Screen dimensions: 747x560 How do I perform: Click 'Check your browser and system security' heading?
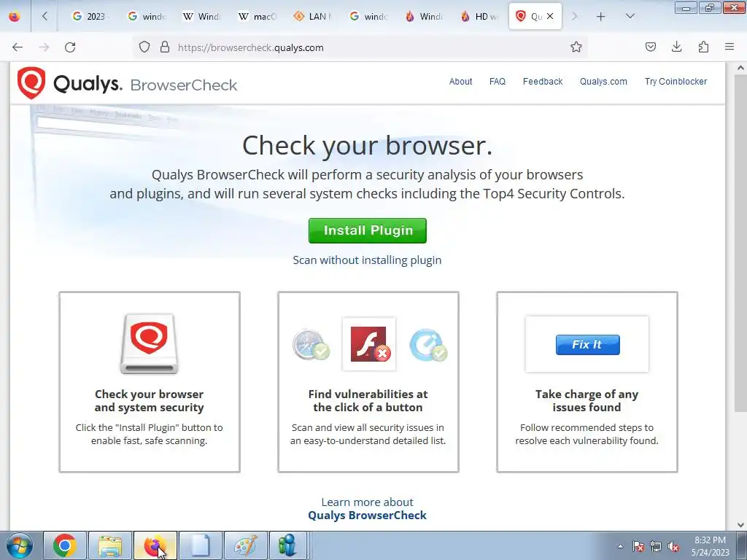click(x=149, y=400)
